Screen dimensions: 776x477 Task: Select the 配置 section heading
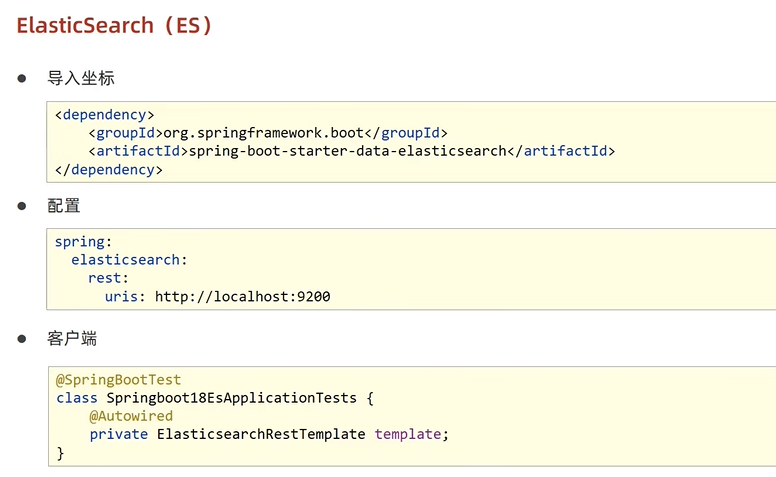[x=64, y=206]
